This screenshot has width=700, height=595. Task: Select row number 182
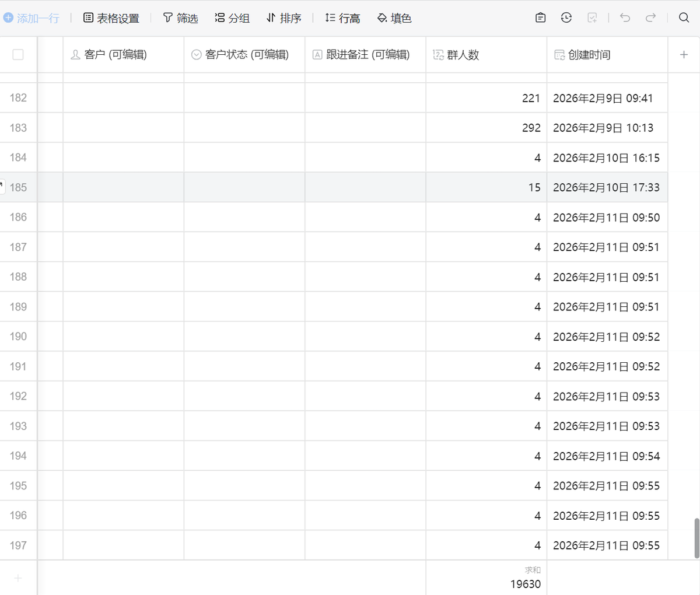coord(18,98)
